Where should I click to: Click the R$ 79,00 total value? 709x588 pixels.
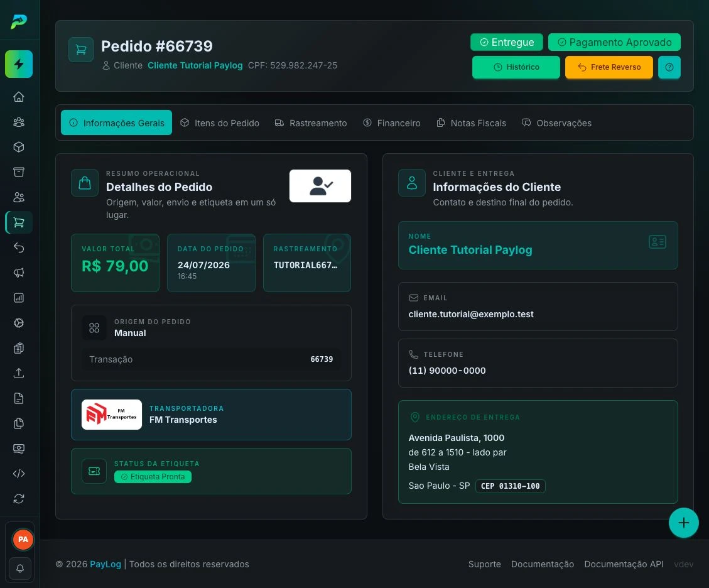point(115,266)
